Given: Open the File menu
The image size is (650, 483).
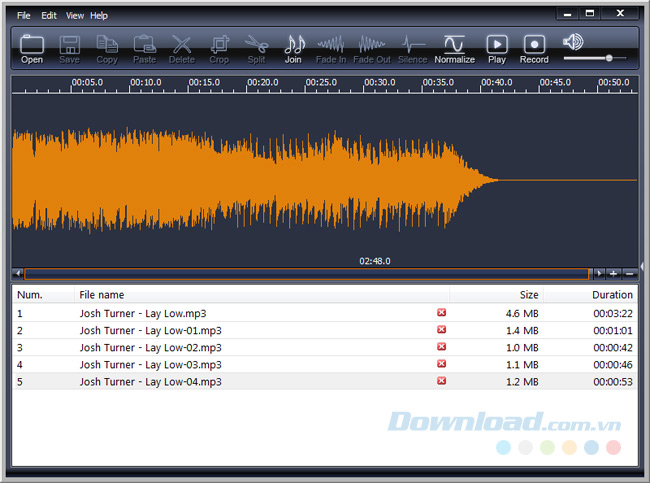Looking at the screenshot, I should (x=24, y=16).
